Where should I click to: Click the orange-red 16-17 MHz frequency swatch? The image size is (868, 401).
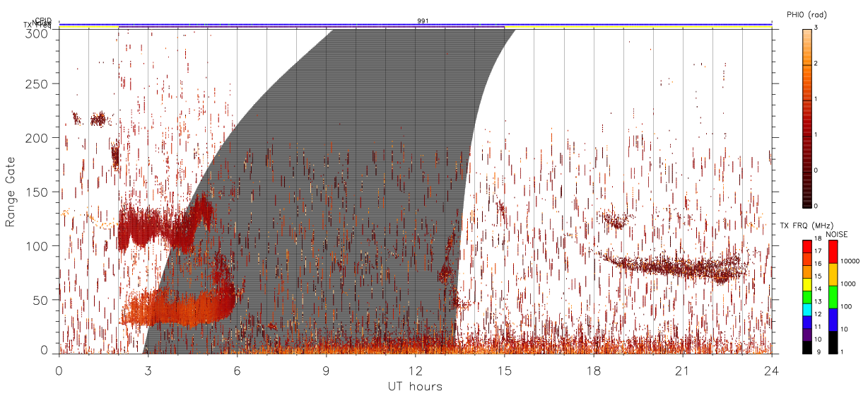click(x=806, y=259)
